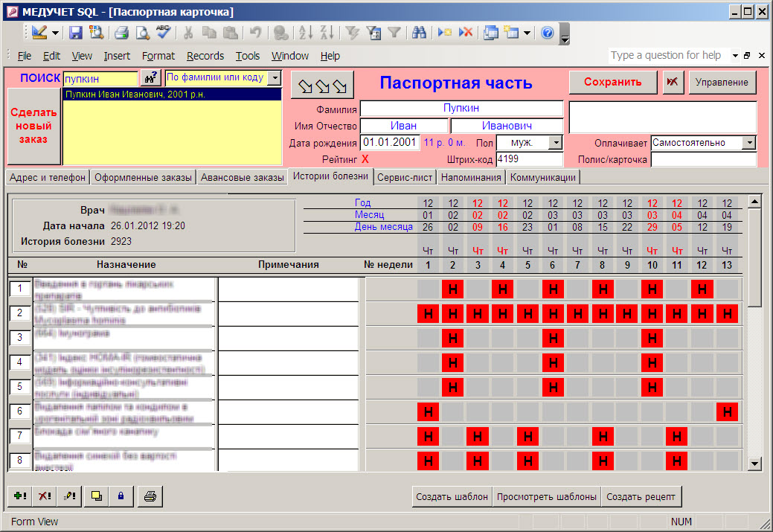The image size is (773, 532).
Task: Click the Undo arrow icon
Action: 255,33
